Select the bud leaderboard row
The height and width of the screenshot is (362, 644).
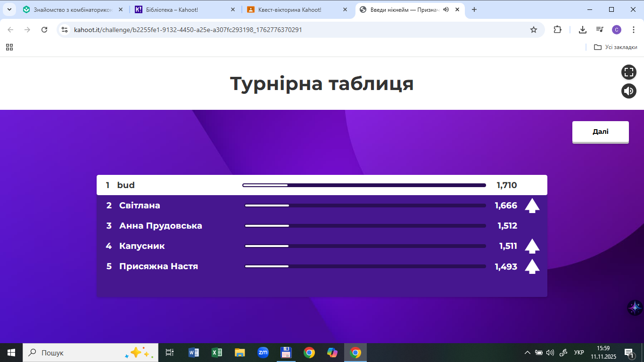[322, 185]
